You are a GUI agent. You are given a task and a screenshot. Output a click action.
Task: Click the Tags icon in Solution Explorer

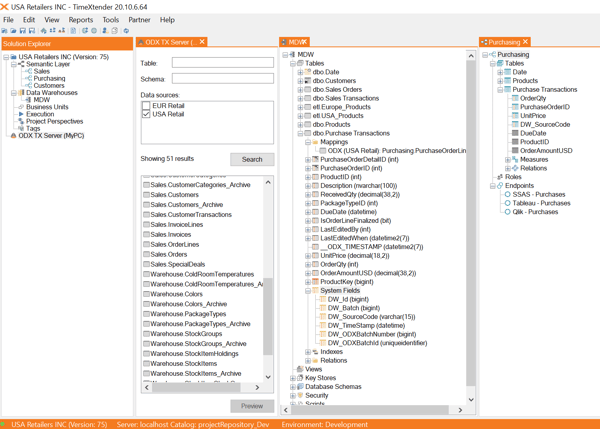(21, 128)
